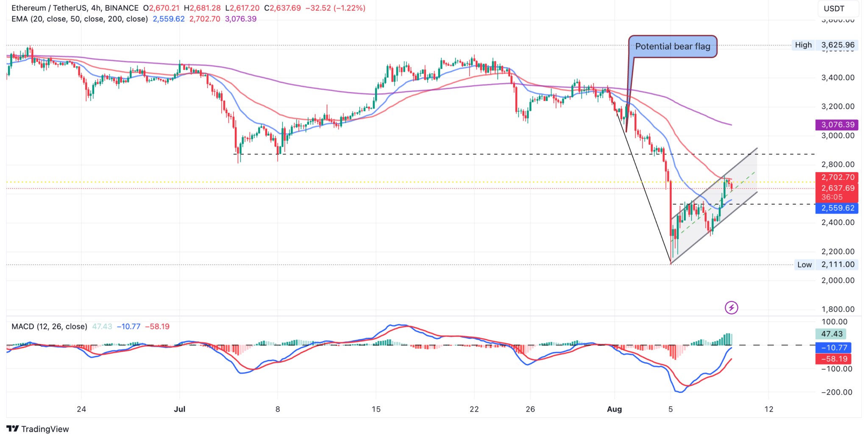Click the '15' date label on time axis
868x440 pixels.
pos(376,409)
